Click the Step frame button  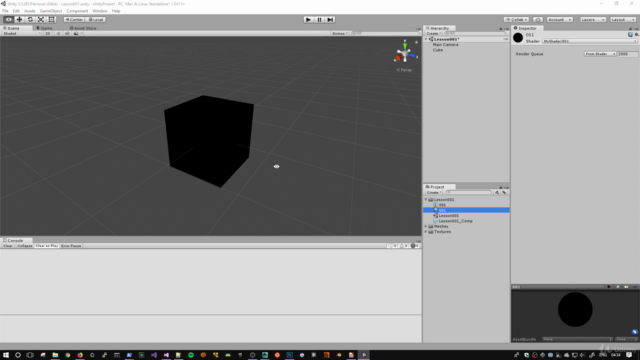point(330,20)
